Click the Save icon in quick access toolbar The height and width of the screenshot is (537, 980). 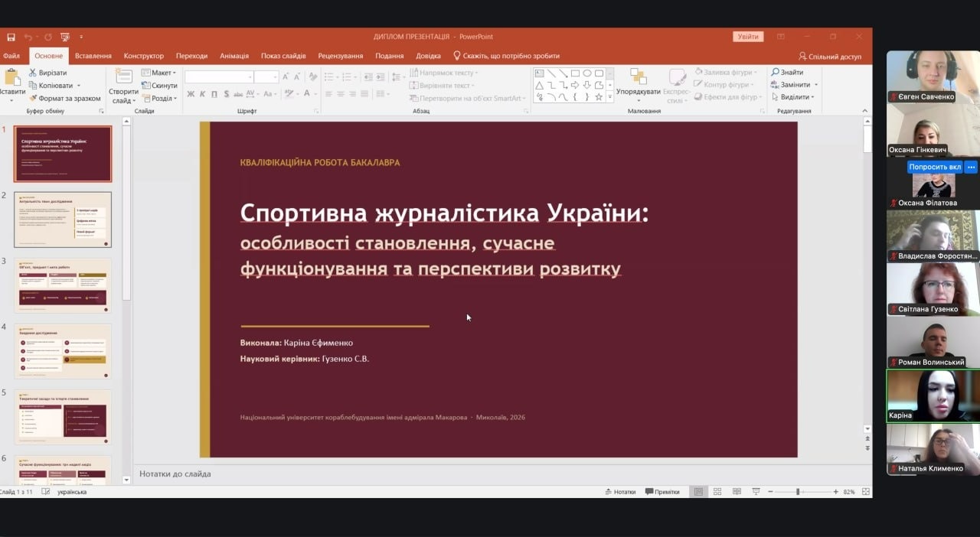click(11, 37)
